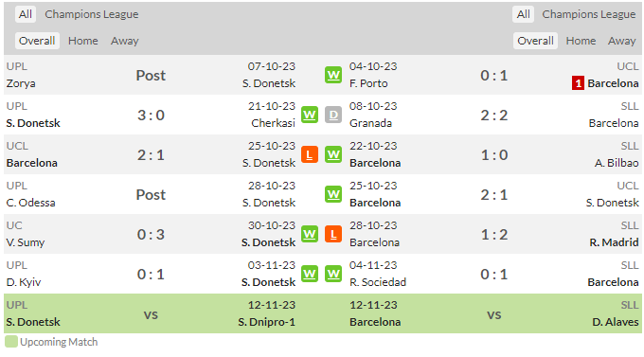Click the orange L badge beside S. Donetsk 25-10-23
Viewport: 644px width, 357px height.
point(310,155)
